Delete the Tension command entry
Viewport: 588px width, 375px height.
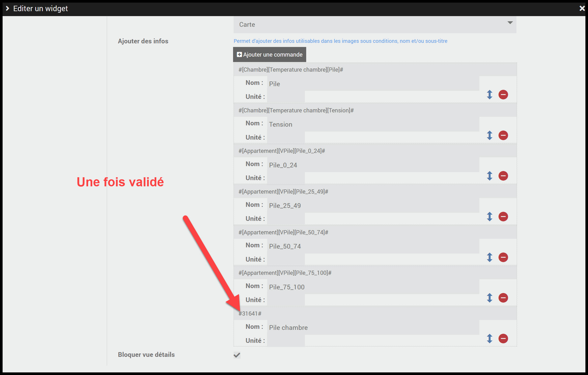click(503, 135)
